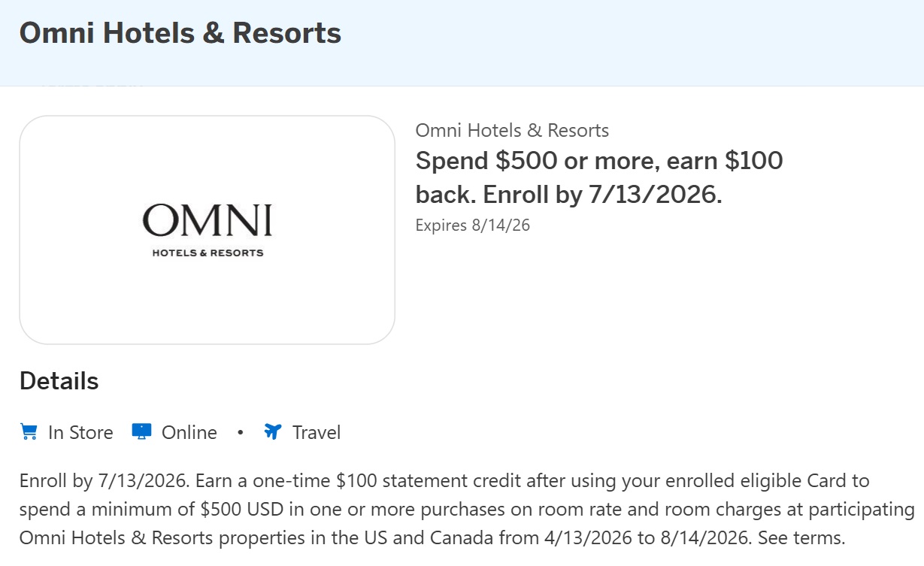This screenshot has width=924, height=566.
Task: Click the Expires 8/14/26 text
Action: (x=473, y=225)
